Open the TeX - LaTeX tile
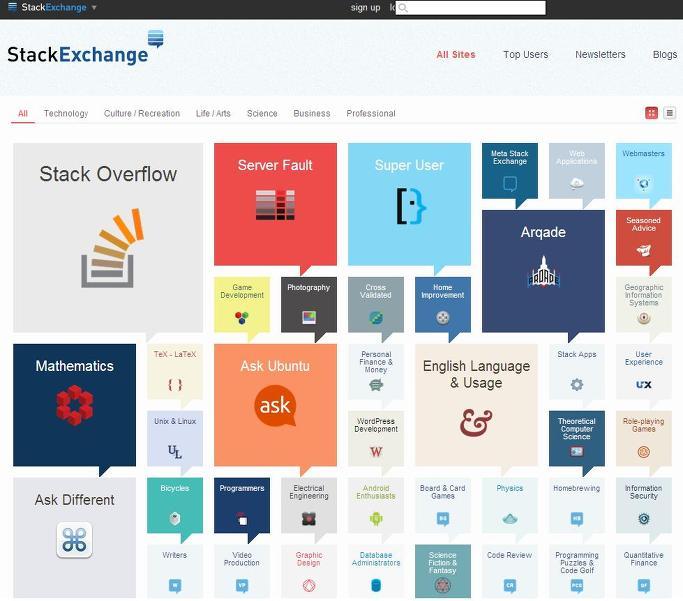This screenshot has width=683, height=601. point(175,371)
